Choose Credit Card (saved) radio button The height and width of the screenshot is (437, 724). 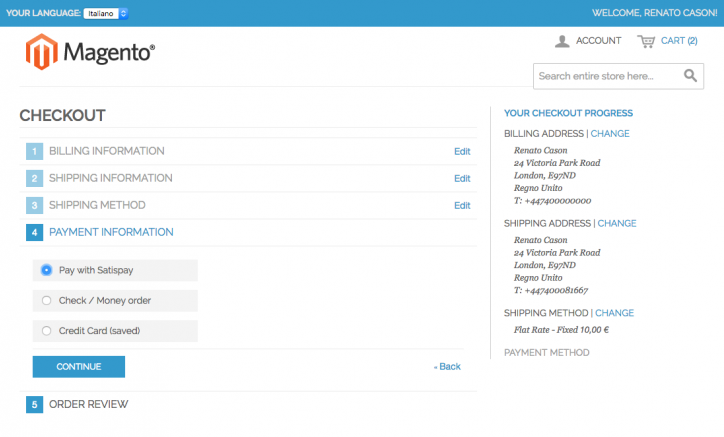click(x=46, y=331)
